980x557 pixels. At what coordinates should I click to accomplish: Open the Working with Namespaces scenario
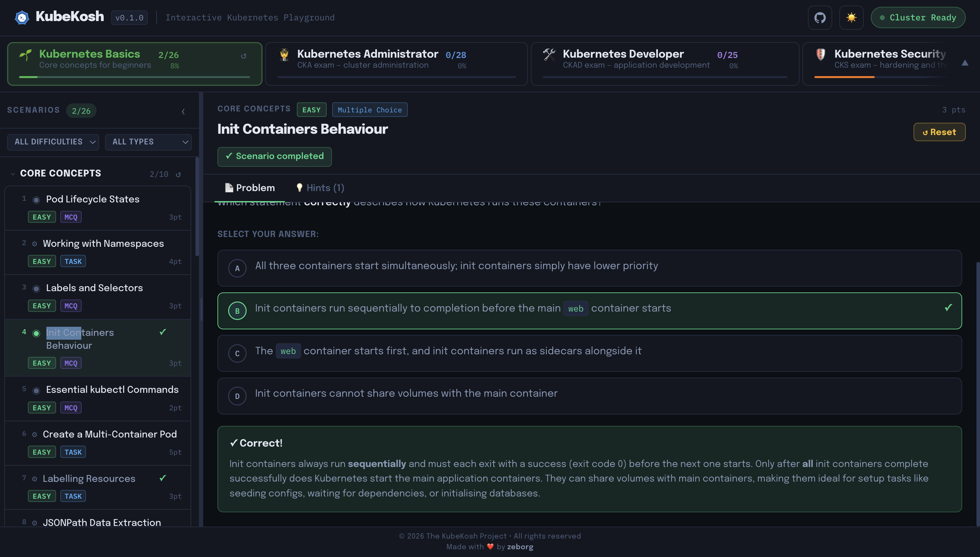pyautogui.click(x=98, y=253)
